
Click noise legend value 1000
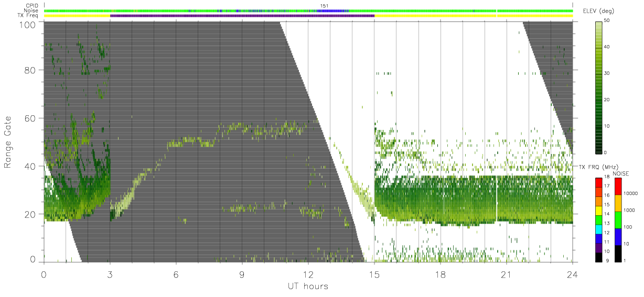[x=630, y=210]
